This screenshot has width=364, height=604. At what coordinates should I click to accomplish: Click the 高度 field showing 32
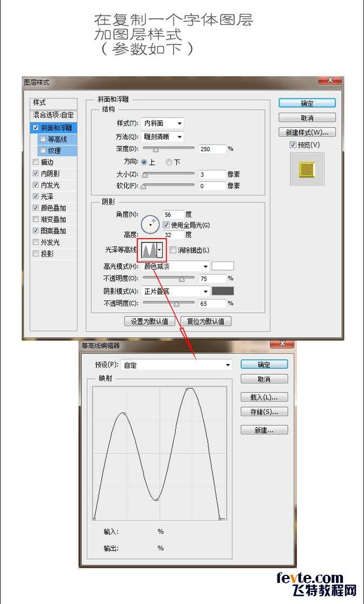174,235
